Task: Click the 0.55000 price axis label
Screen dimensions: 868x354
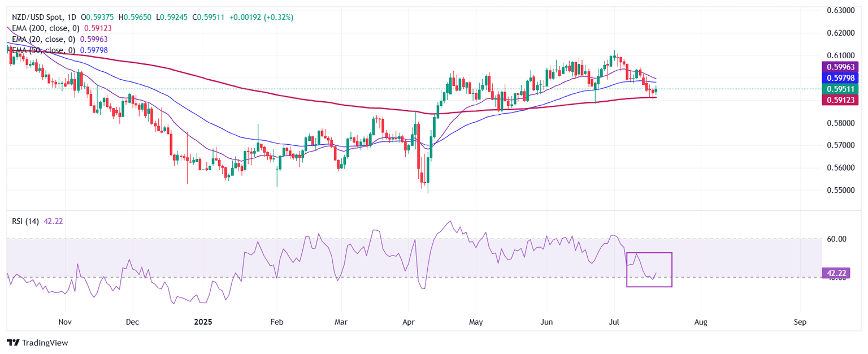Action: [839, 191]
